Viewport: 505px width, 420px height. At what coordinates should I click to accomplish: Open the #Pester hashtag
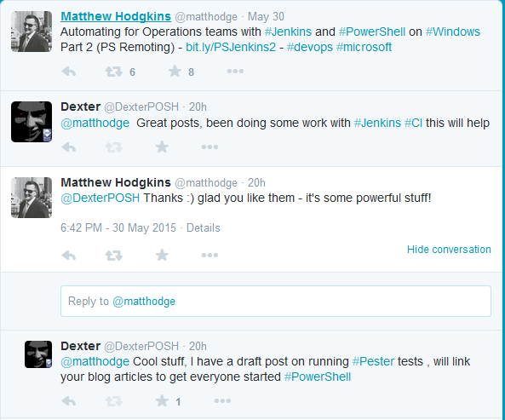coord(373,361)
